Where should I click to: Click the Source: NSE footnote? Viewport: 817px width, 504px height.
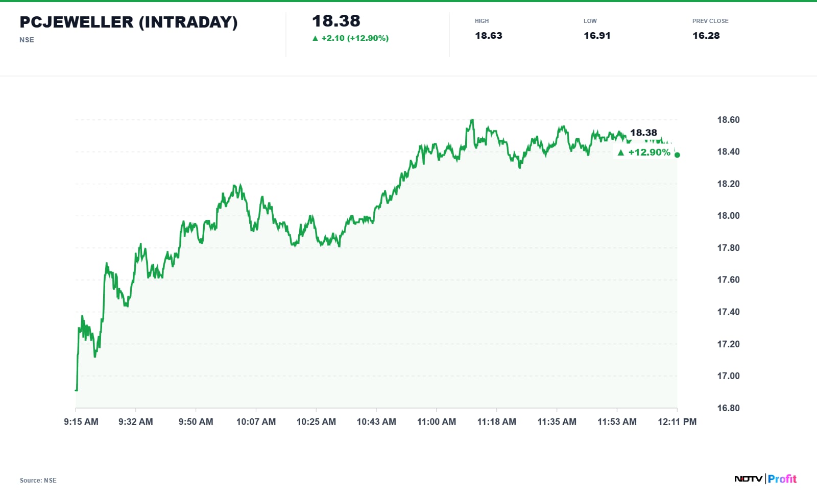point(38,481)
